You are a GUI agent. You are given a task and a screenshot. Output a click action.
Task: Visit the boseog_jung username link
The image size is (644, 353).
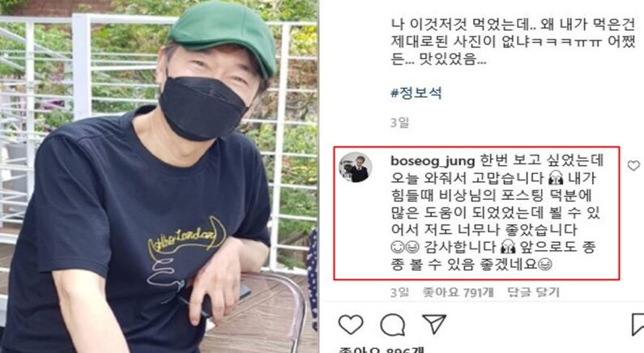tap(433, 160)
